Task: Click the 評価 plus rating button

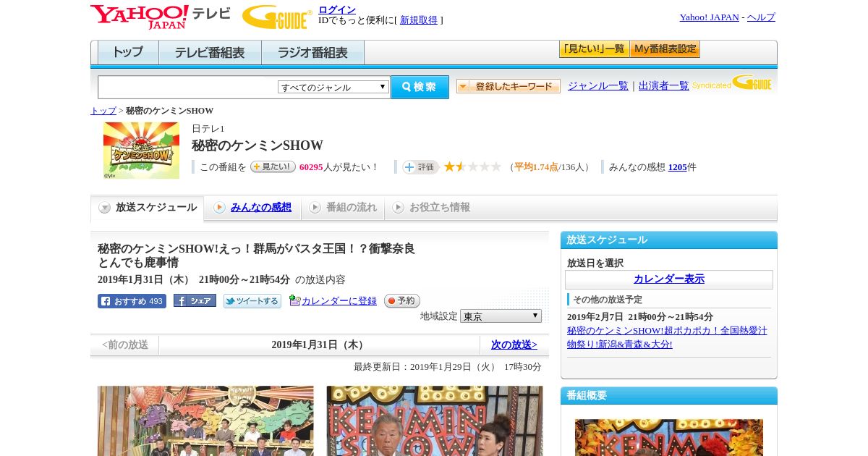Action: pyautogui.click(x=420, y=167)
